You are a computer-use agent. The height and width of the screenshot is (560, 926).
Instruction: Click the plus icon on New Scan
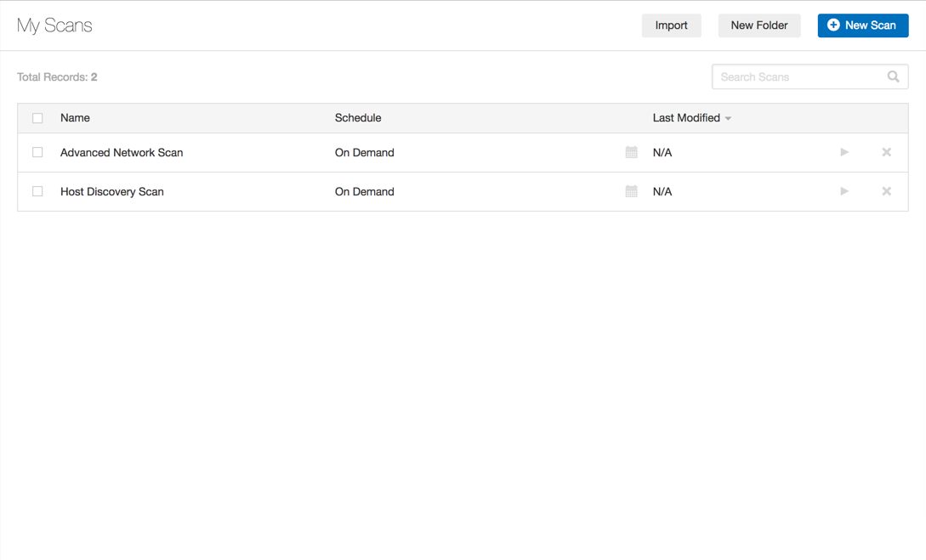(x=833, y=25)
